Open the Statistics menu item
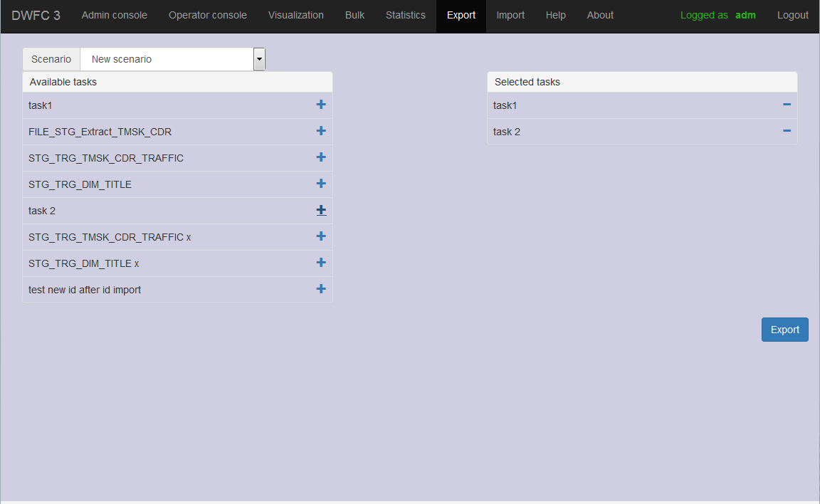 (x=405, y=15)
